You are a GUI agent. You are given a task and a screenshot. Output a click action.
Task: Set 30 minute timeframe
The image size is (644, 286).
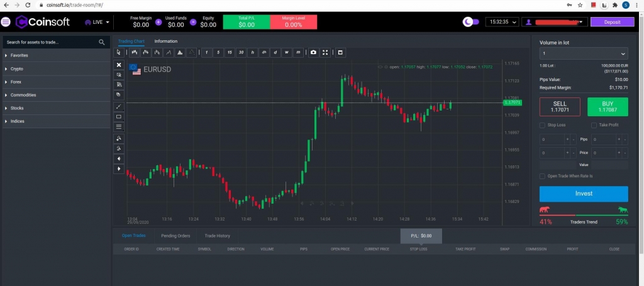pyautogui.click(x=241, y=53)
